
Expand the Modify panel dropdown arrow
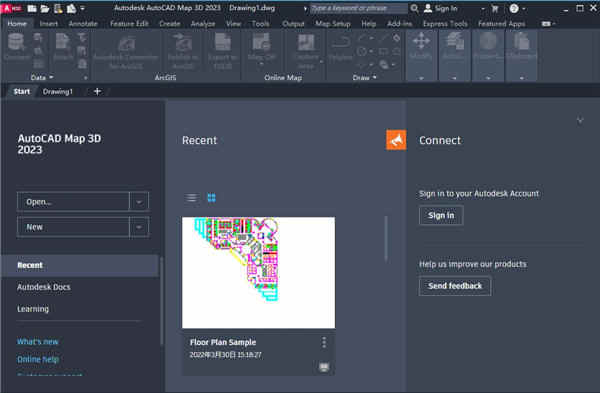coord(421,78)
